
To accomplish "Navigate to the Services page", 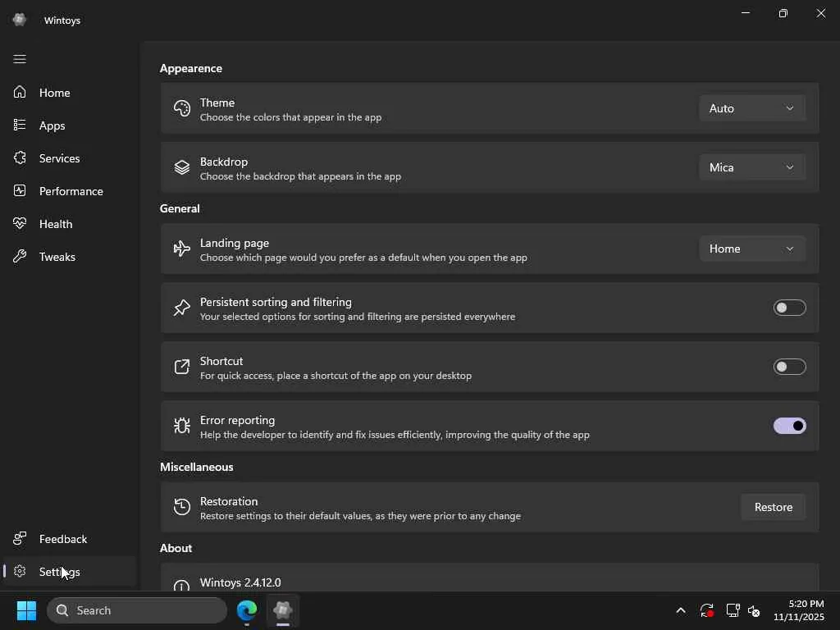I will 70,158.
